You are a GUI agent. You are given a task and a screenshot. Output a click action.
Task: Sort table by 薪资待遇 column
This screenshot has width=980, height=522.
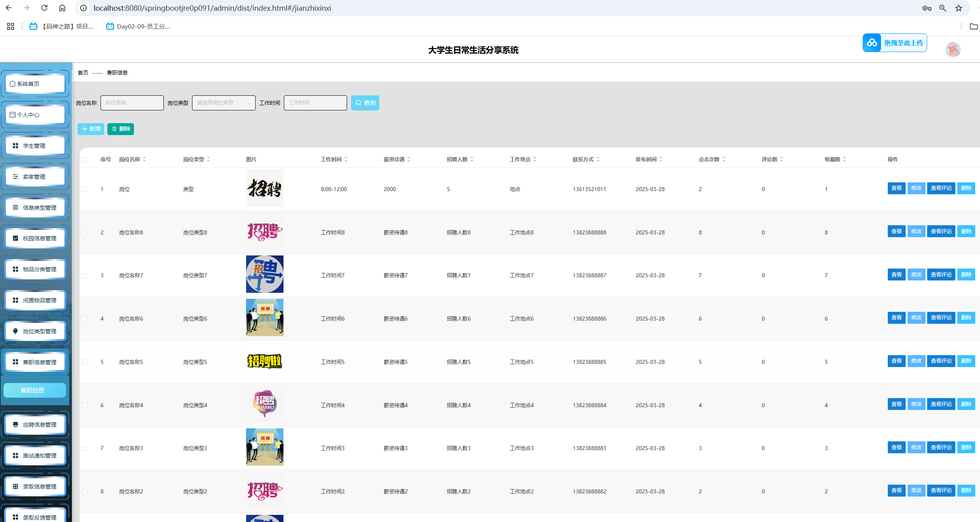click(409, 159)
